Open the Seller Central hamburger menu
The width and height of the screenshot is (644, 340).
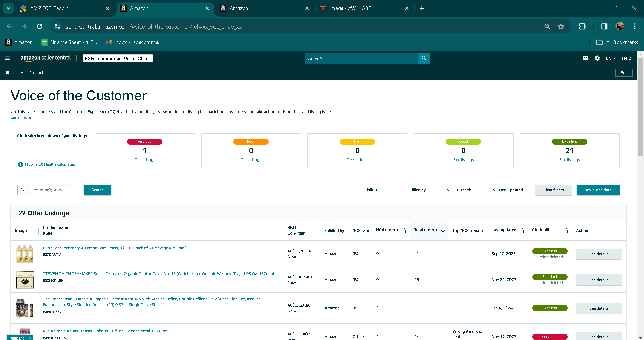[x=7, y=58]
